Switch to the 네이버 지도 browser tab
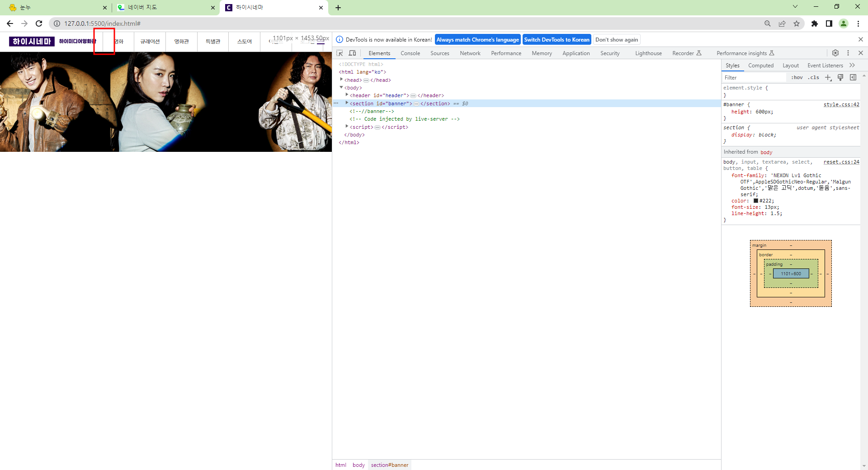Image resolution: width=868 pixels, height=470 pixels. [165, 8]
